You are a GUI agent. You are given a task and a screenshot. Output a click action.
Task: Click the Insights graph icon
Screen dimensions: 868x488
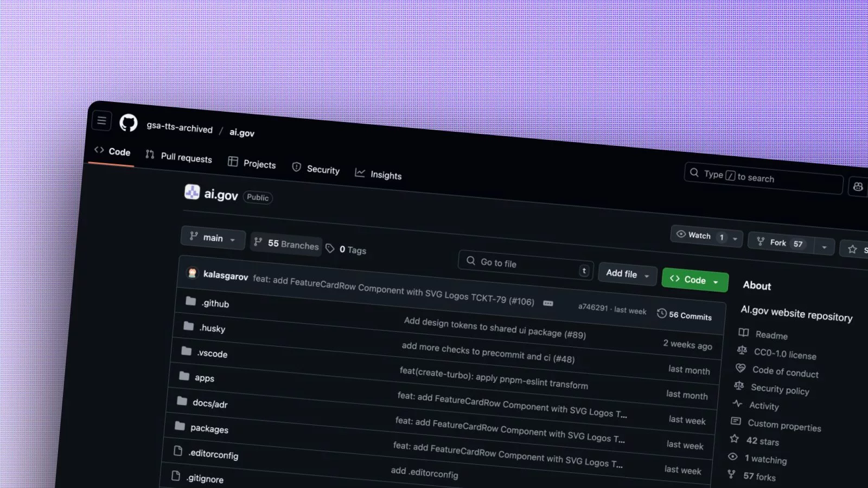(x=360, y=172)
